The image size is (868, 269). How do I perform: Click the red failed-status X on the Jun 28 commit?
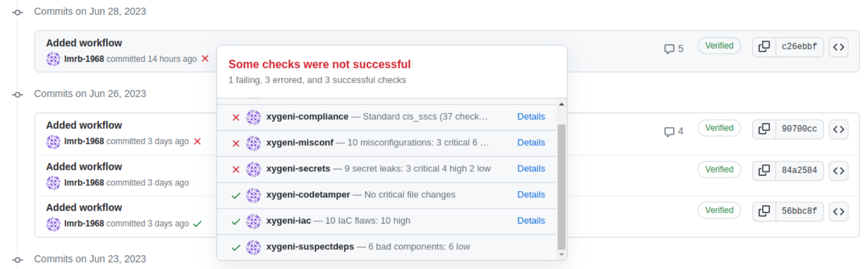pos(205,59)
